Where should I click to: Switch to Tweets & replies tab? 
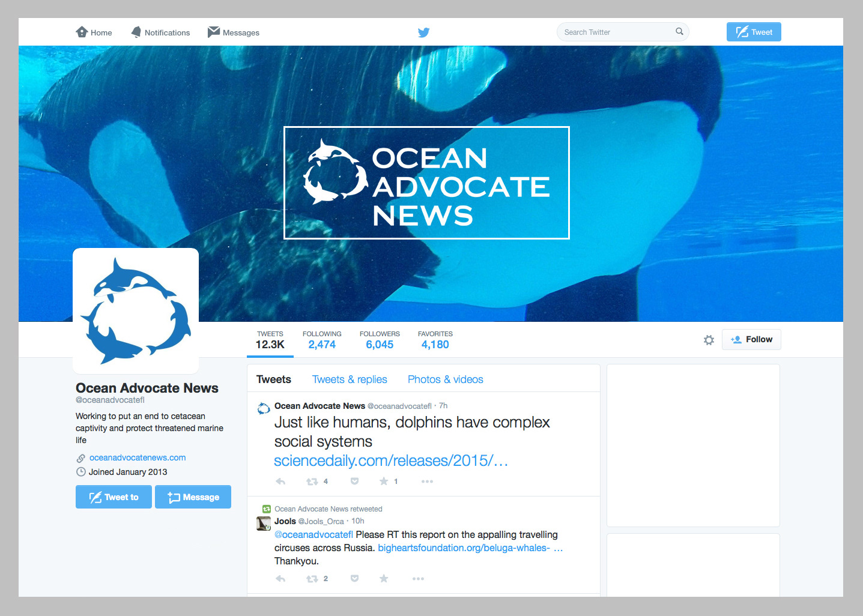pyautogui.click(x=350, y=379)
